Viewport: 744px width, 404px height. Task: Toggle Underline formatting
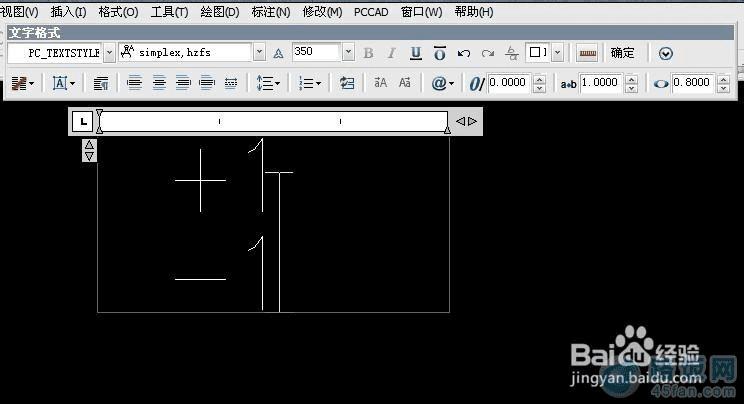pyautogui.click(x=416, y=53)
